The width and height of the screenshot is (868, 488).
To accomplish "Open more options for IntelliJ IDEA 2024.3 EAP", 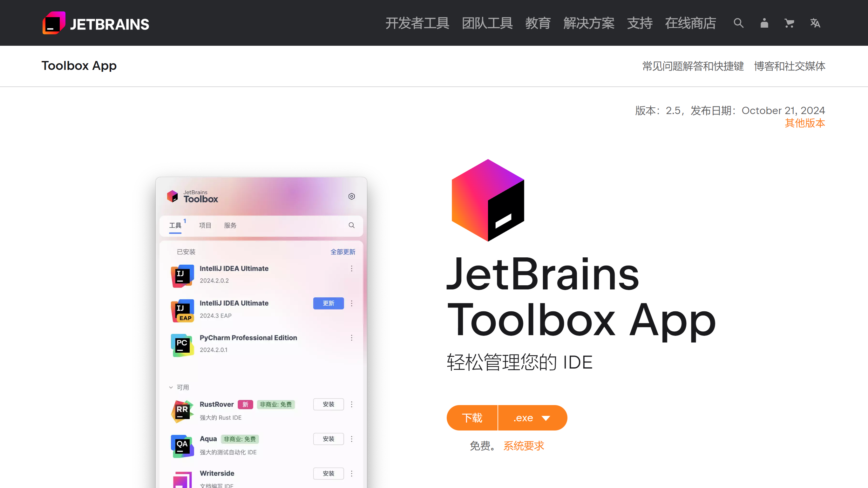I will tap(351, 303).
